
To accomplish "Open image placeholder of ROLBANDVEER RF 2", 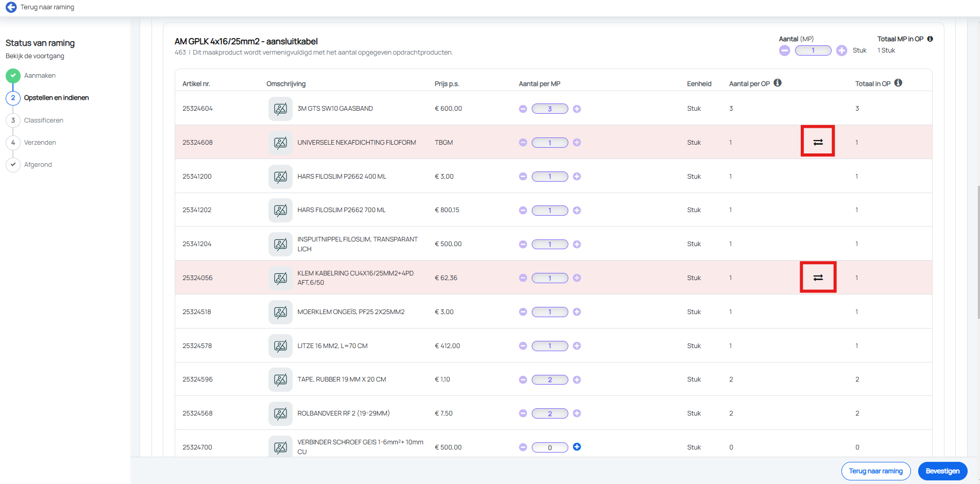I will (x=280, y=413).
